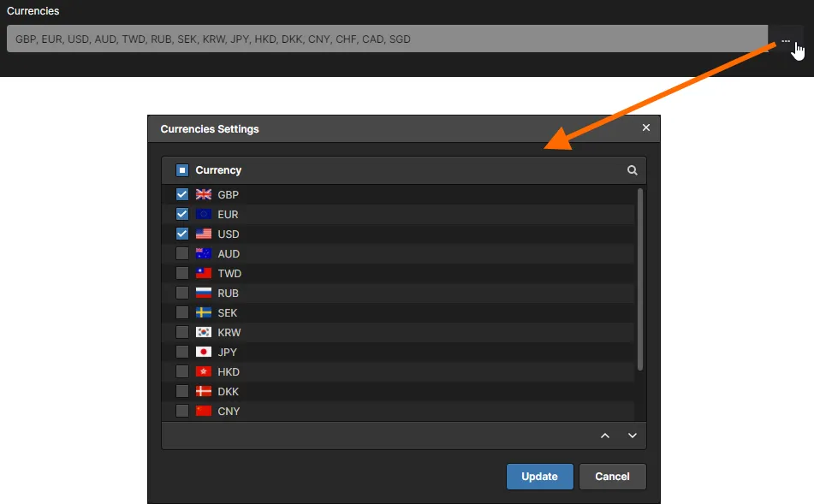Select the HKD row label

[x=229, y=372]
